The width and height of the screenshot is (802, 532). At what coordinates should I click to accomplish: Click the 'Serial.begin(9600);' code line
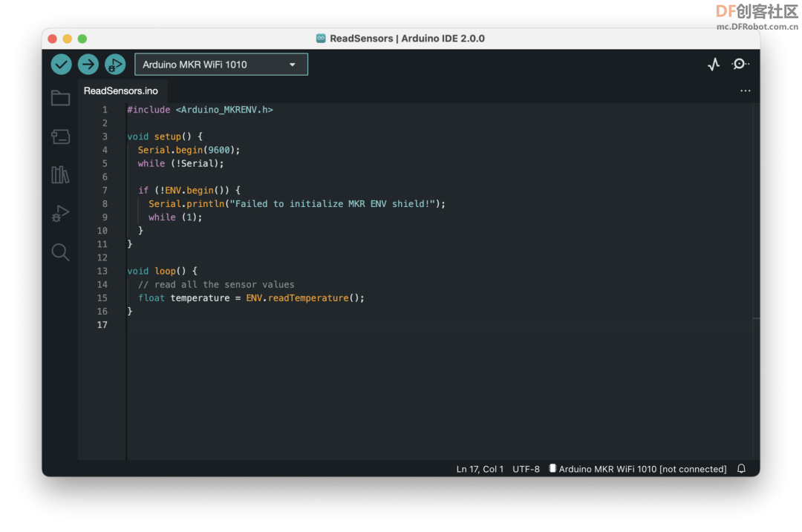189,150
